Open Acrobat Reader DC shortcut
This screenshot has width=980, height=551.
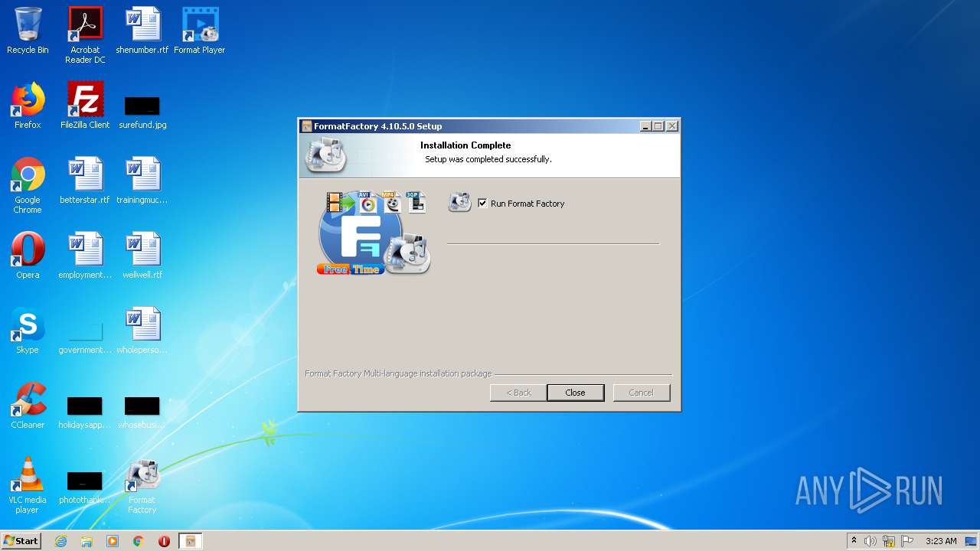[x=85, y=35]
